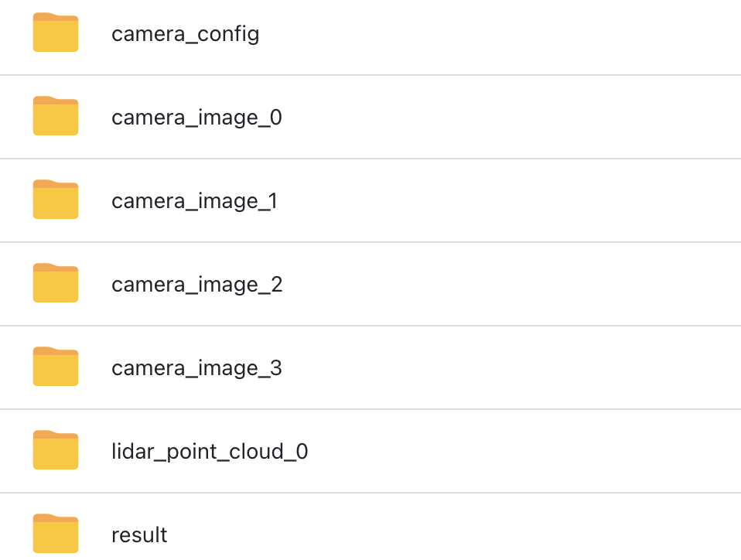Select the camera_image_1 name label
Screen dimensions: 741x560
tap(195, 201)
